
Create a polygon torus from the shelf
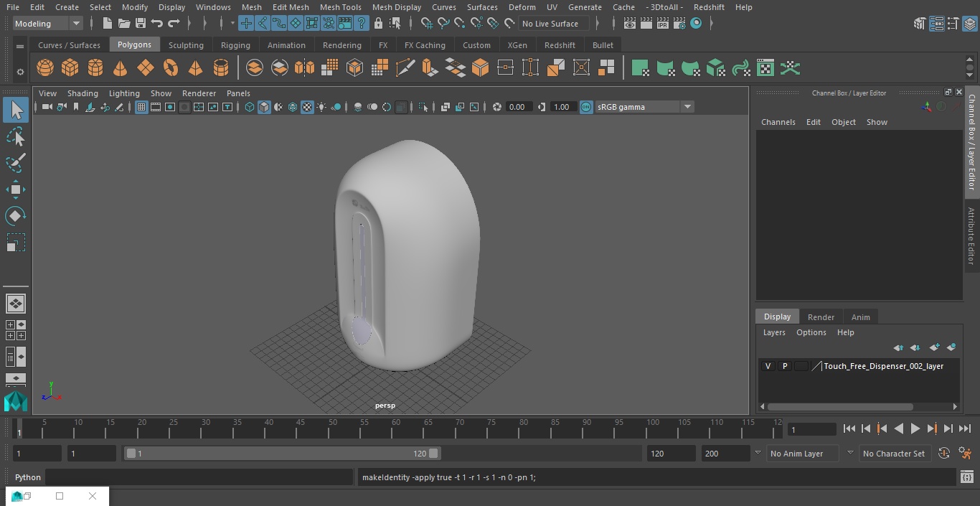[x=171, y=68]
